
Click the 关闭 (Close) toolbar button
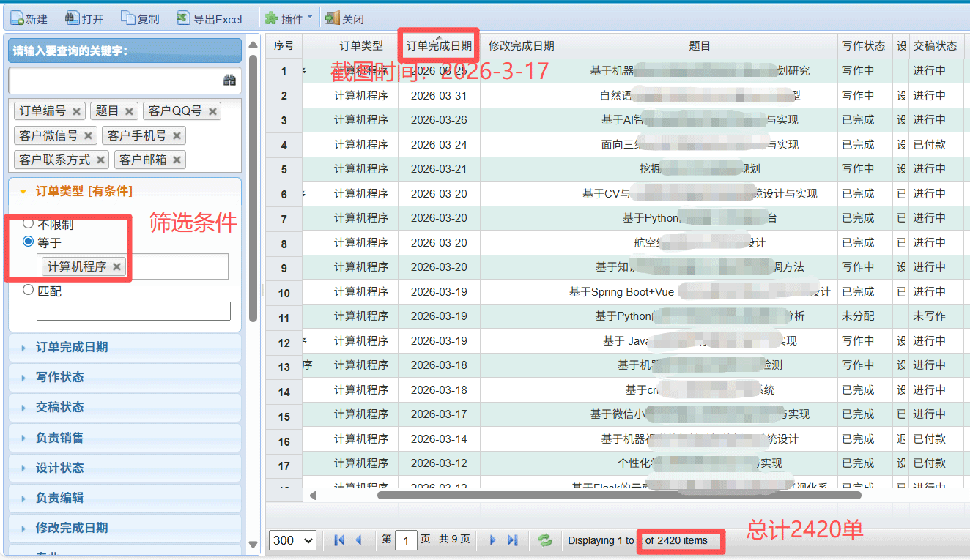click(x=344, y=18)
